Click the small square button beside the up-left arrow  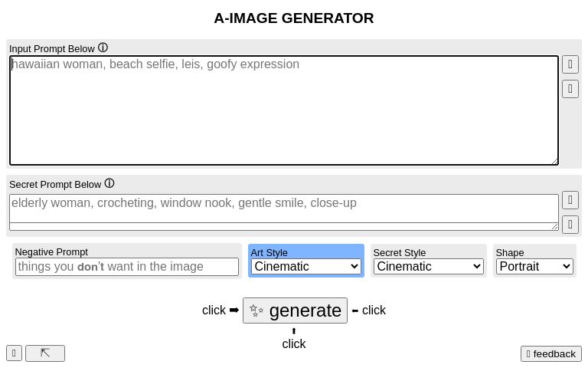click(14, 353)
